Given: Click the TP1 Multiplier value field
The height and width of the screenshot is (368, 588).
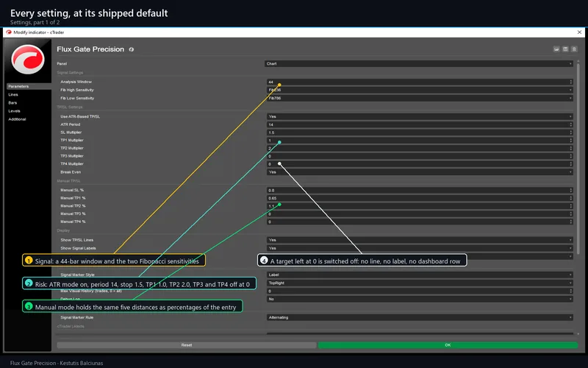Looking at the screenshot, I should [x=418, y=141].
